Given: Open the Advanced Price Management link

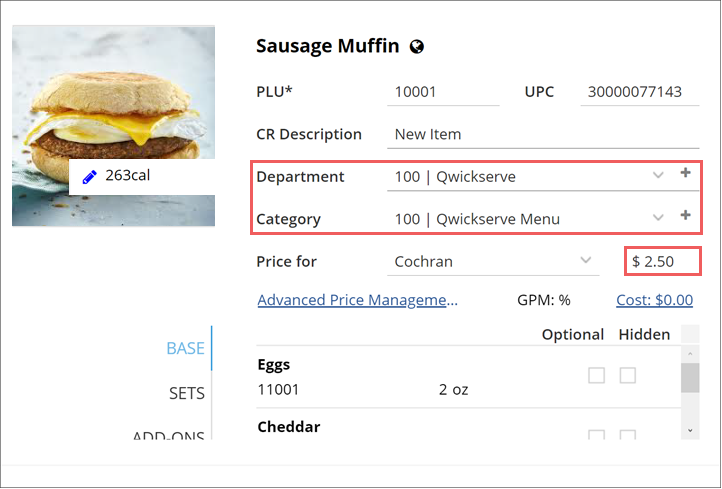Looking at the screenshot, I should pos(358,300).
